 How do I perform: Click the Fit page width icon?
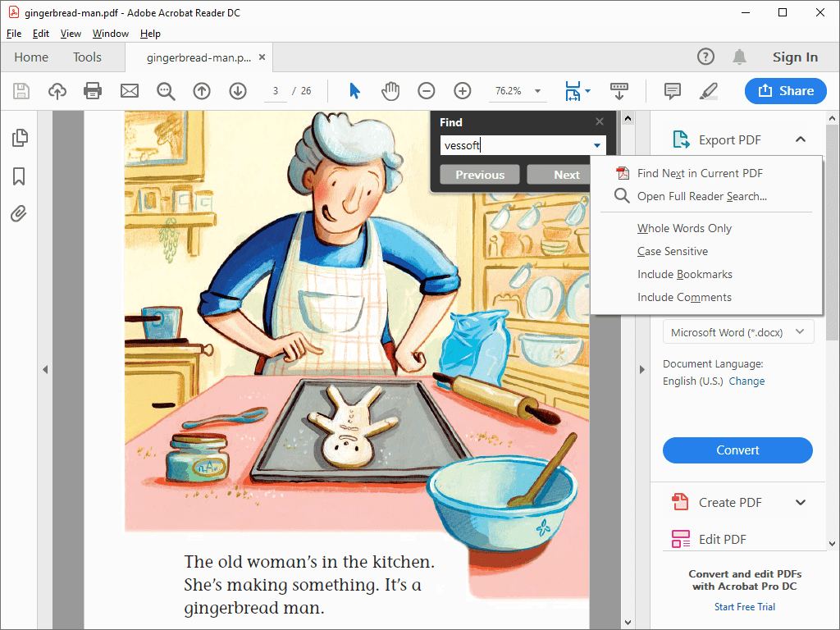tap(573, 91)
